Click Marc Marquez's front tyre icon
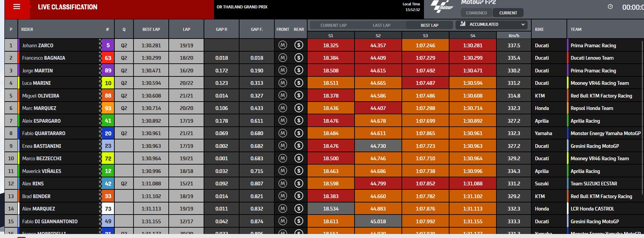 [x=283, y=108]
